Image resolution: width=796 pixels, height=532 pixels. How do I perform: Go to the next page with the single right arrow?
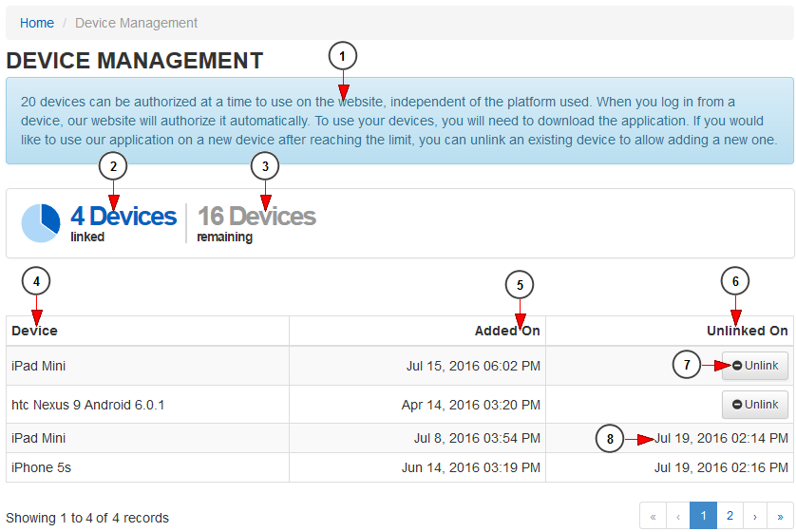pos(755,516)
